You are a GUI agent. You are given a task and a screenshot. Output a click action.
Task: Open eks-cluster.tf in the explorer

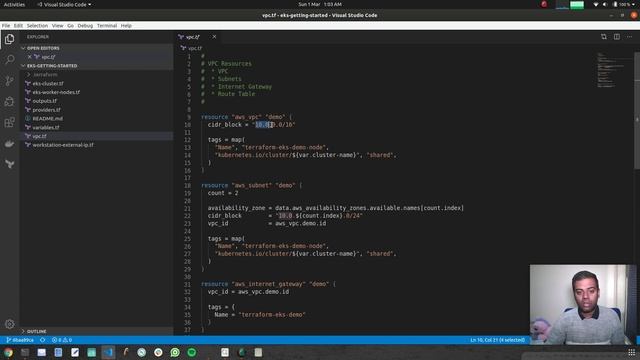tap(97, 83)
